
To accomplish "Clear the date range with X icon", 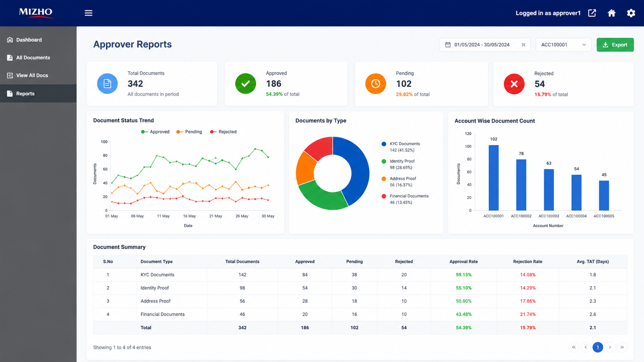I will (x=523, y=45).
